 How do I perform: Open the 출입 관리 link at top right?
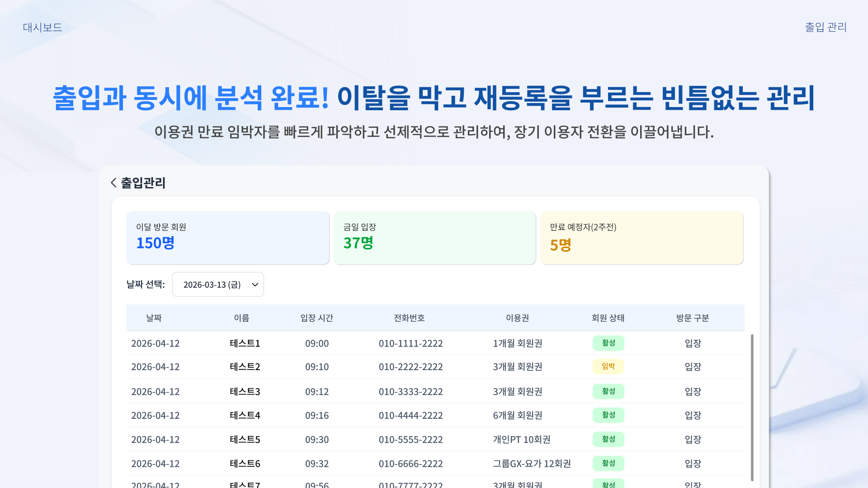pos(826,27)
